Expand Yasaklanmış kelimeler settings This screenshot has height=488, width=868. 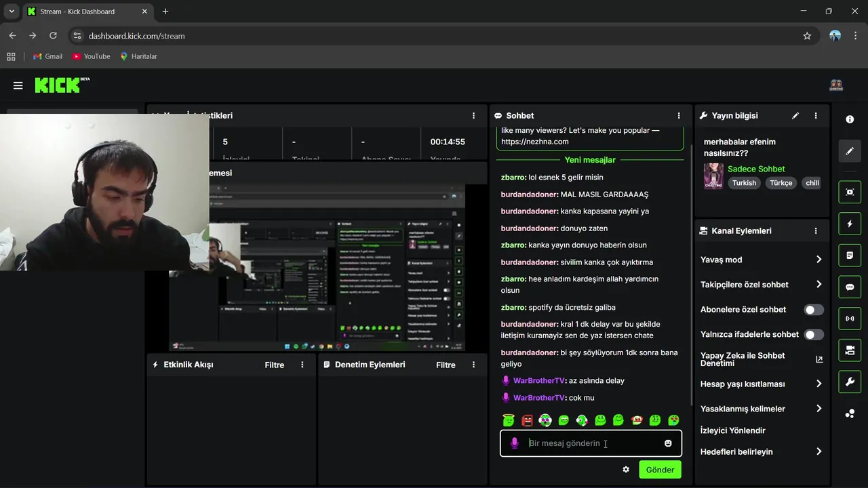pyautogui.click(x=761, y=409)
